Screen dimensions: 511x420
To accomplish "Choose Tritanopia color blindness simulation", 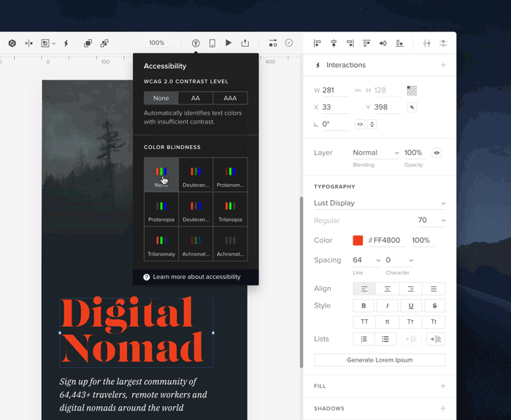I will [230, 210].
